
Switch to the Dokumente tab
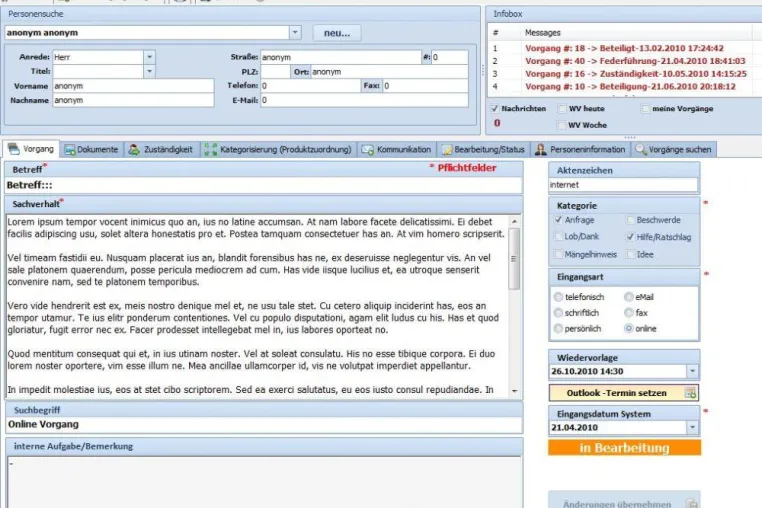click(x=91, y=150)
